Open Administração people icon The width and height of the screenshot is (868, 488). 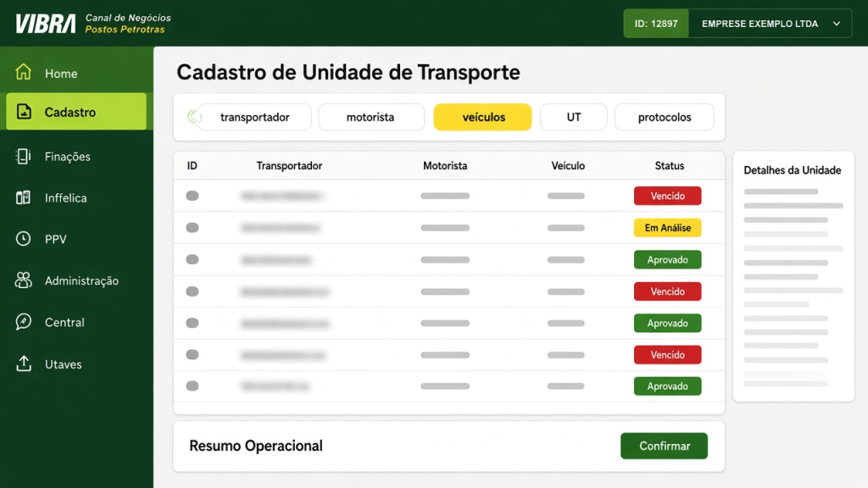pos(23,280)
